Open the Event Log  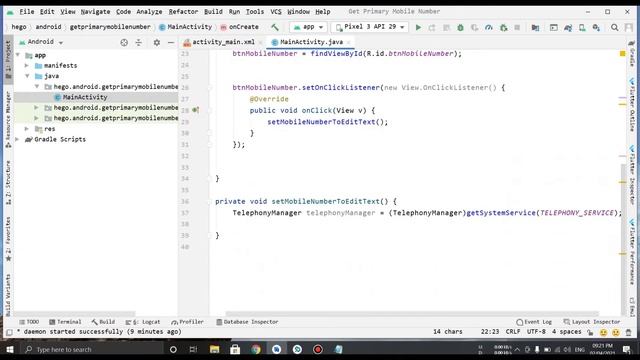[534, 322]
